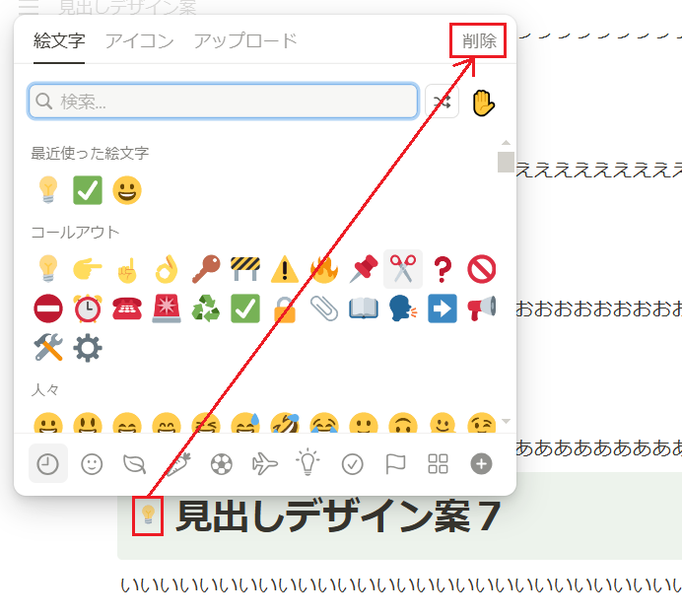Viewport: 682px width, 616px height.
Task: Click the emoji list scrollbar thumb
Action: [x=506, y=162]
